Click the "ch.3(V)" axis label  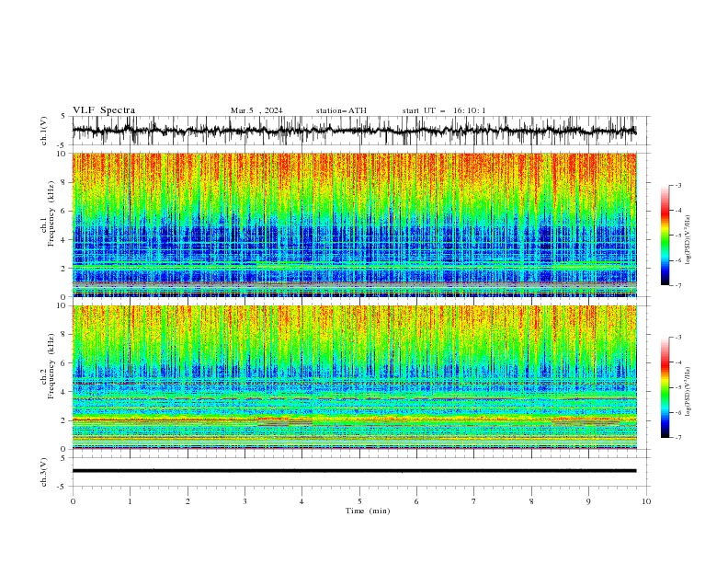[44, 472]
